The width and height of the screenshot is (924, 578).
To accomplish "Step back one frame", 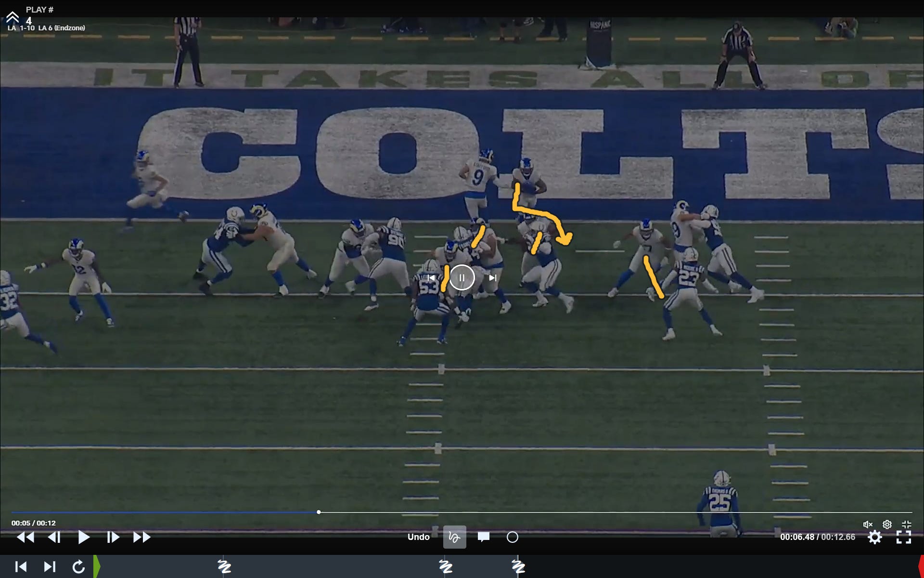I will (x=54, y=537).
